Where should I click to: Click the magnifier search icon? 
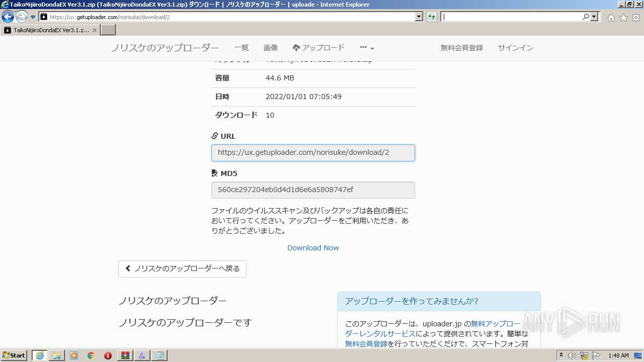[586, 17]
